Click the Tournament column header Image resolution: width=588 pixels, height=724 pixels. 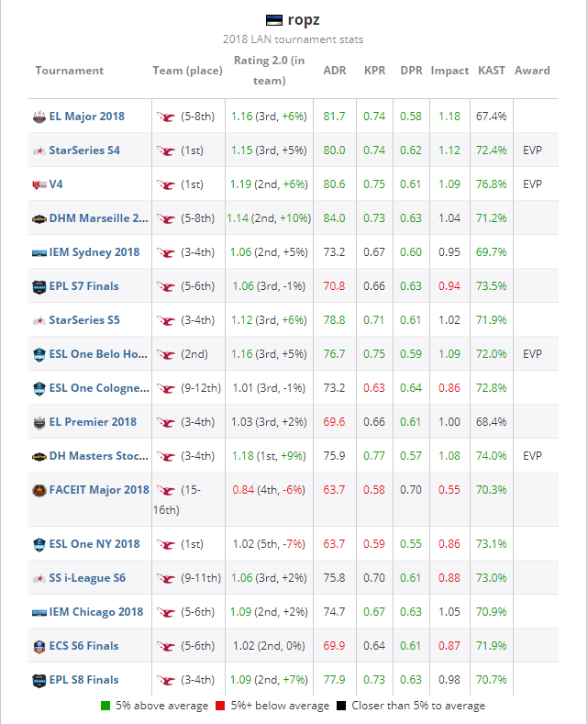tap(70, 71)
